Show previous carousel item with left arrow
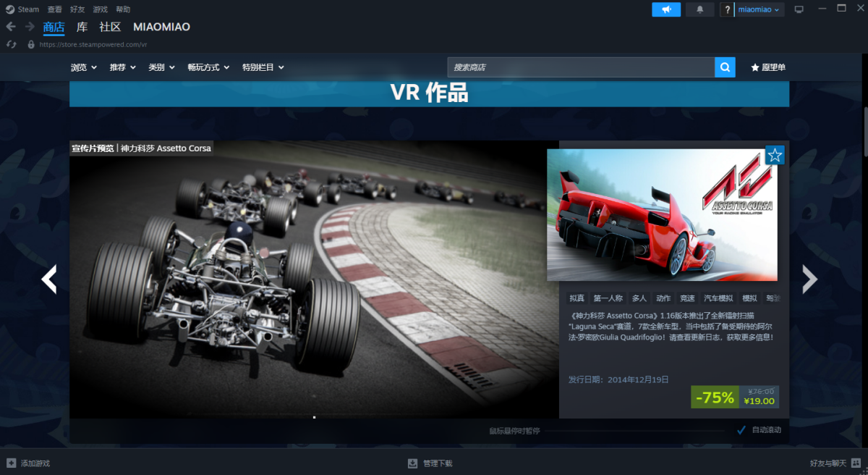The height and width of the screenshot is (475, 868). [48, 279]
